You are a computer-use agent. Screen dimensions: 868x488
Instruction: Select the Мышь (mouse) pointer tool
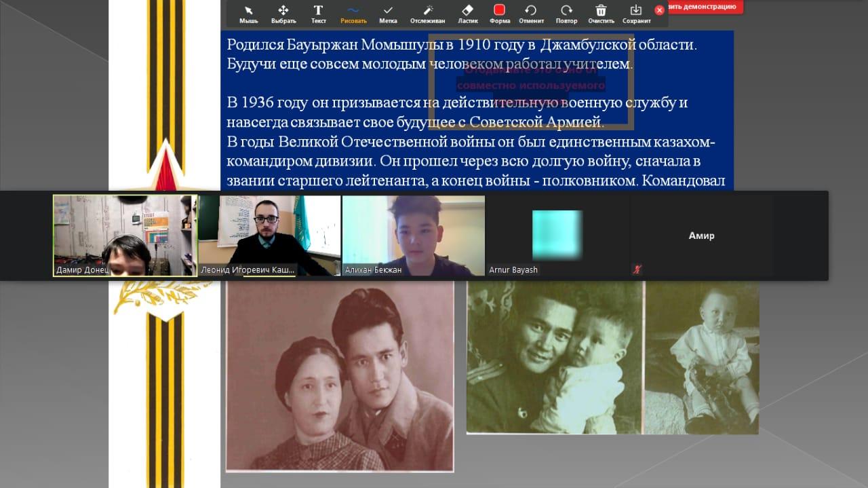[x=248, y=13]
